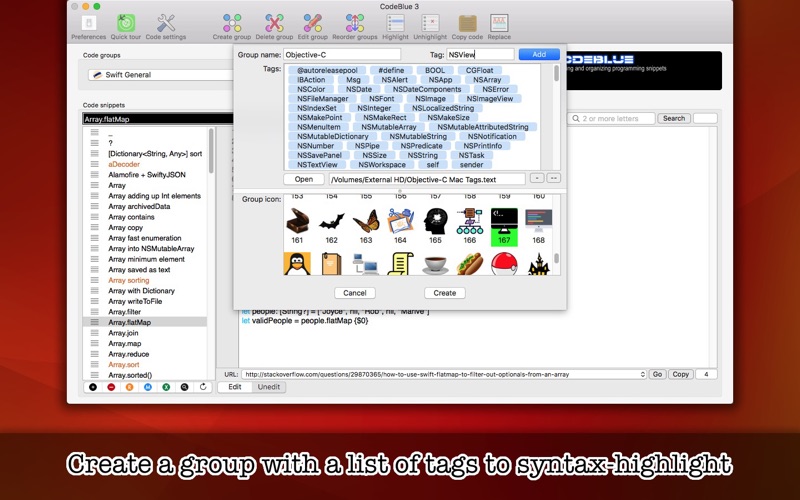
Task: Click the Group name field
Action: click(342, 55)
